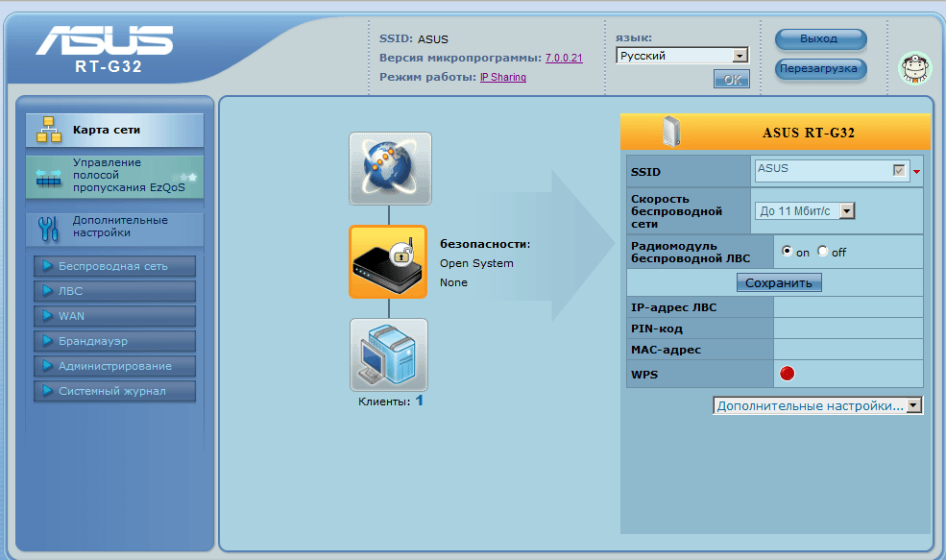Screen dimensions: 946x560
Task: Open the WAN menu item
Action: pyautogui.click(x=114, y=316)
